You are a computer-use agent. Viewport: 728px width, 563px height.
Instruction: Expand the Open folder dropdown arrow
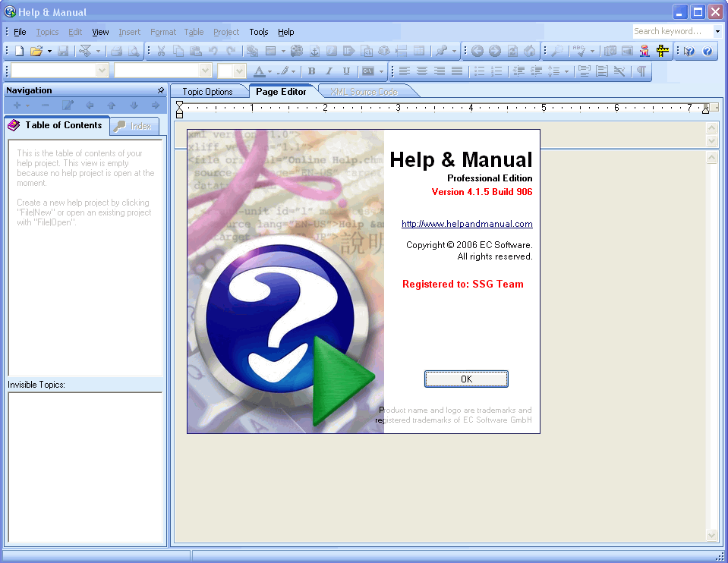click(x=49, y=51)
